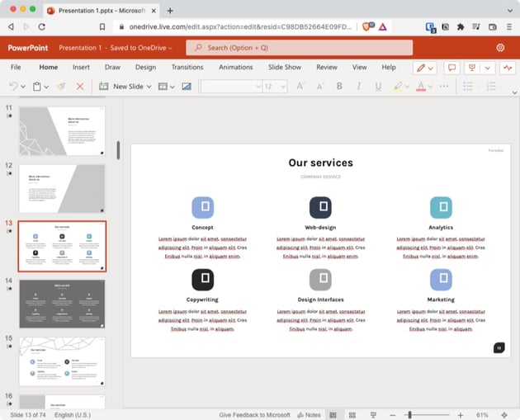This screenshot has height=420, width=520.
Task: Open PowerPoint settings gear icon
Action: 500,48
